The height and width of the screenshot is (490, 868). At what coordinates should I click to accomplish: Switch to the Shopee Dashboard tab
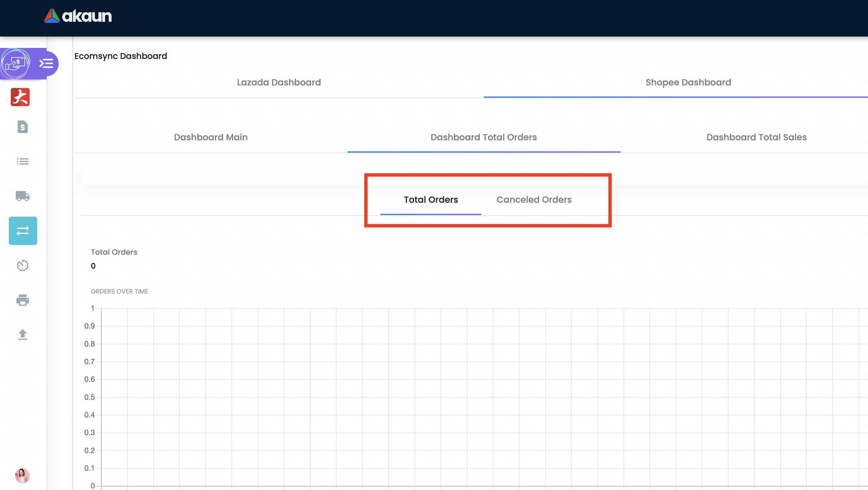click(688, 83)
